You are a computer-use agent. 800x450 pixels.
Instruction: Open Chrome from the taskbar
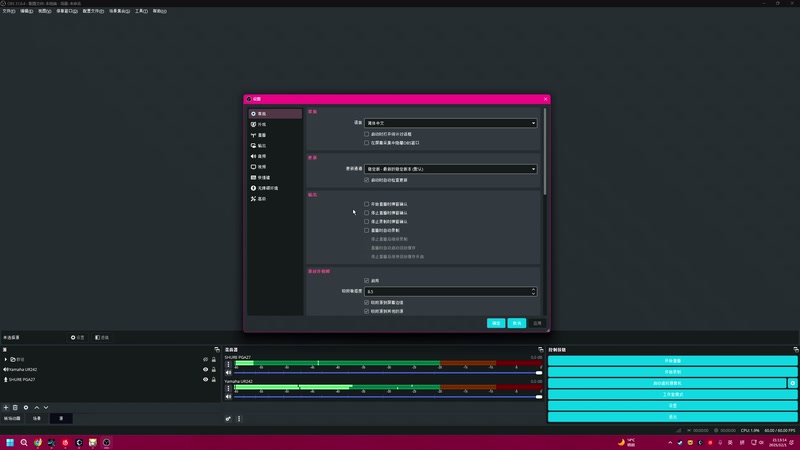click(38, 442)
